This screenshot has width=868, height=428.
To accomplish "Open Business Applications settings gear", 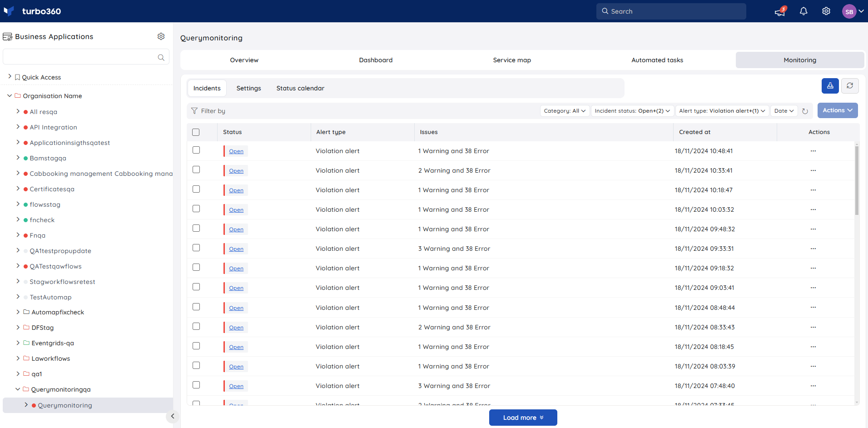I will pyautogui.click(x=161, y=36).
